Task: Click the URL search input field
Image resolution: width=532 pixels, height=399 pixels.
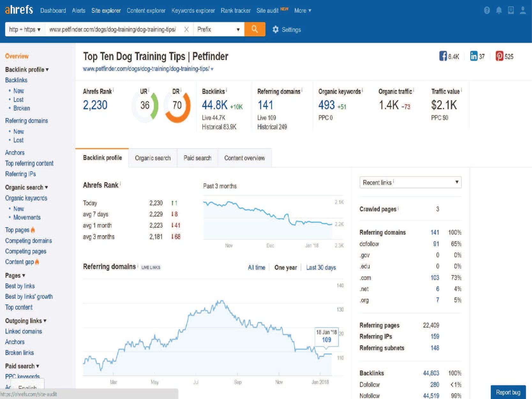Action: pyautogui.click(x=113, y=30)
